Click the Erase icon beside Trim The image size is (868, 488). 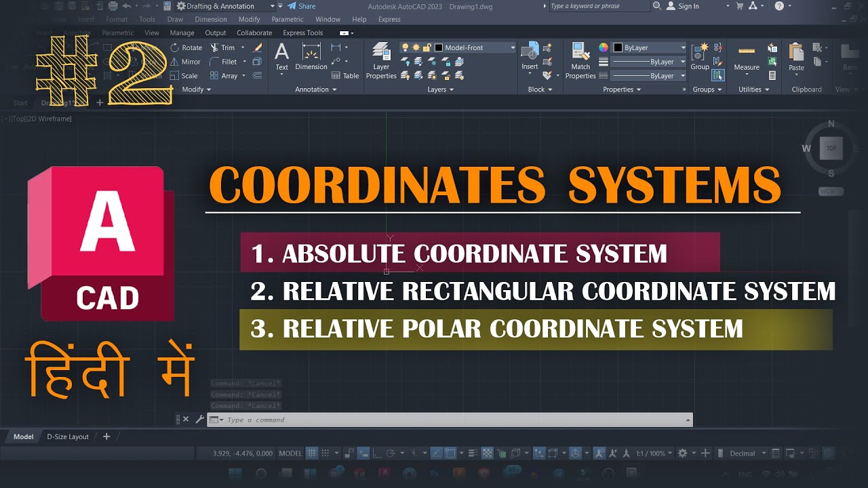point(258,47)
